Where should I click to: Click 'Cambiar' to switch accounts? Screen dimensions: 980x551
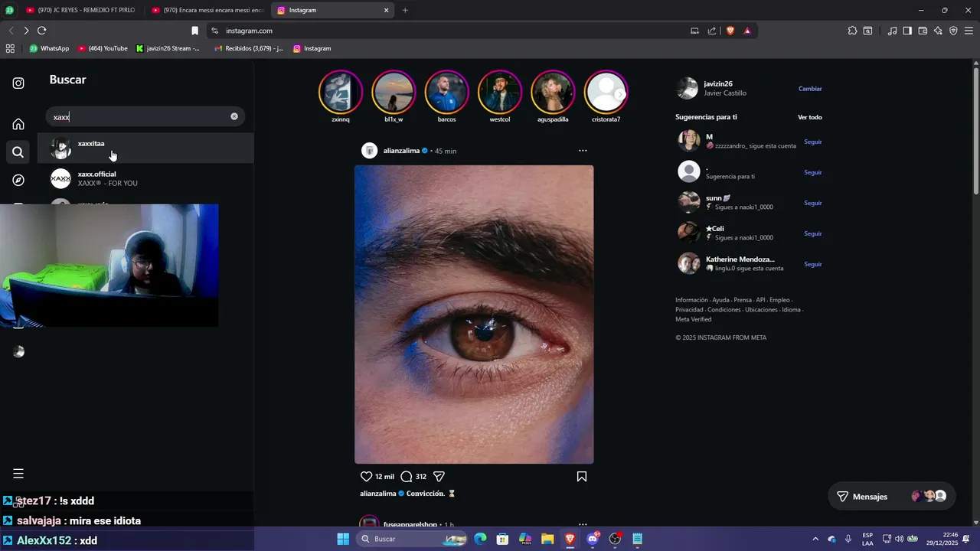coord(810,89)
